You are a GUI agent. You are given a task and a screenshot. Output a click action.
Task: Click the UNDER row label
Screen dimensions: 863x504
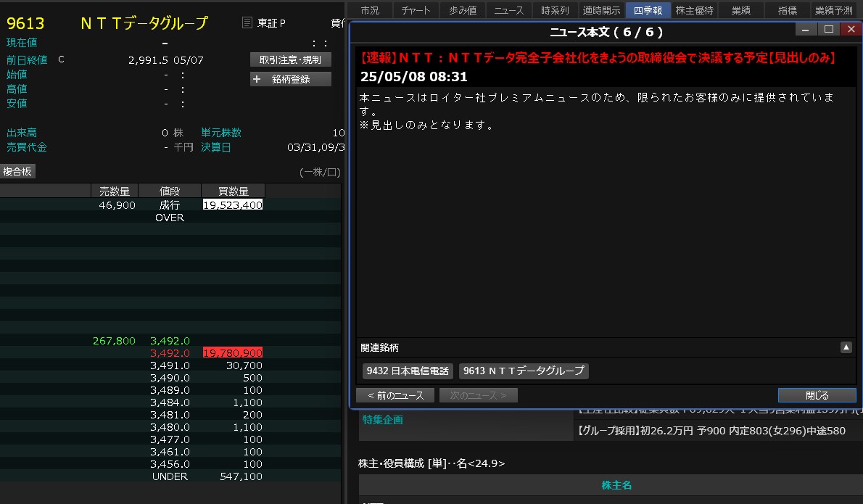170,476
